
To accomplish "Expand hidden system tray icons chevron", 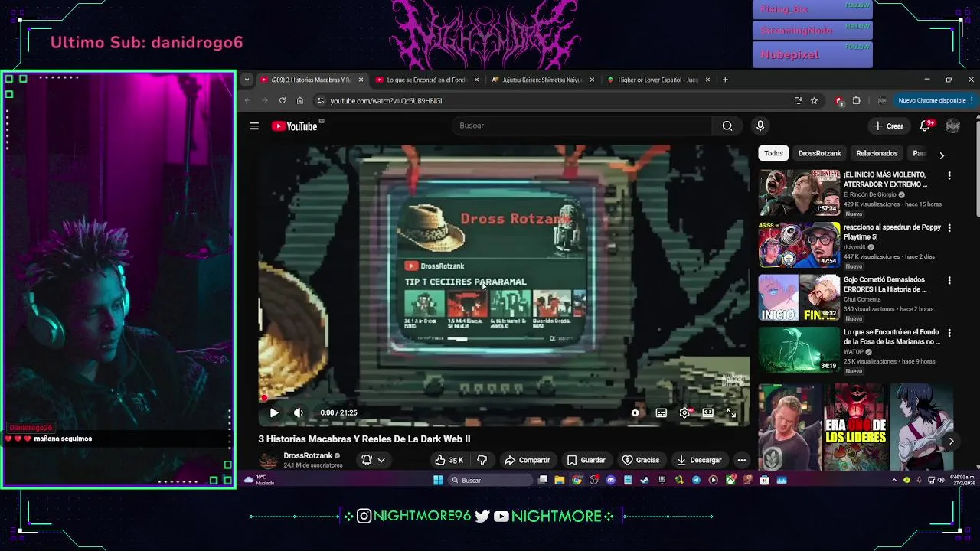I will coord(893,480).
